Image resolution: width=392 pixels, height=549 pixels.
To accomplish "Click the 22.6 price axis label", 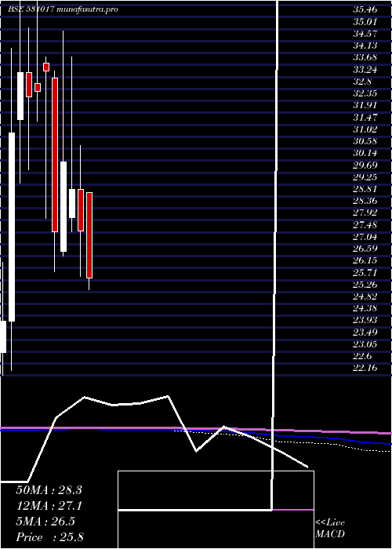I will [362, 357].
